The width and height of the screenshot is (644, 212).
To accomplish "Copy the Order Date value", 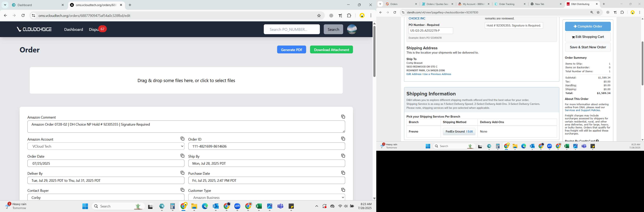I will click(x=182, y=156).
